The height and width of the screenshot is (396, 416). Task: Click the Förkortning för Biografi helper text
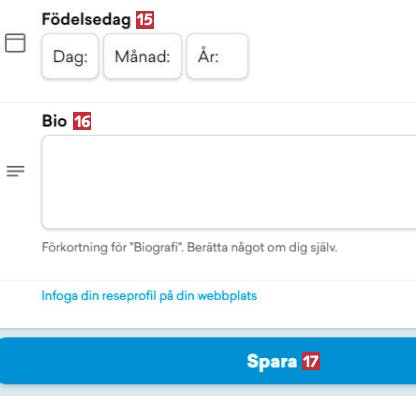pos(189,248)
